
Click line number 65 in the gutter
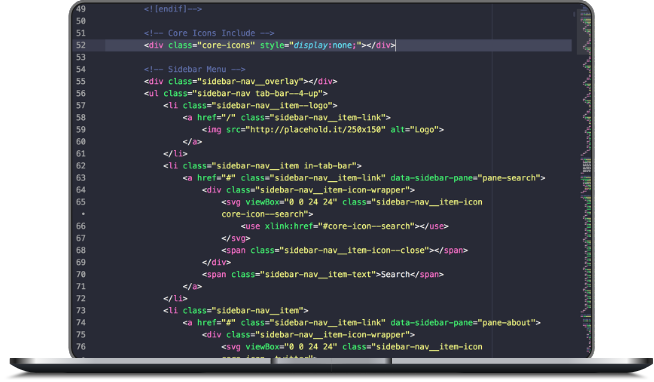click(x=80, y=202)
